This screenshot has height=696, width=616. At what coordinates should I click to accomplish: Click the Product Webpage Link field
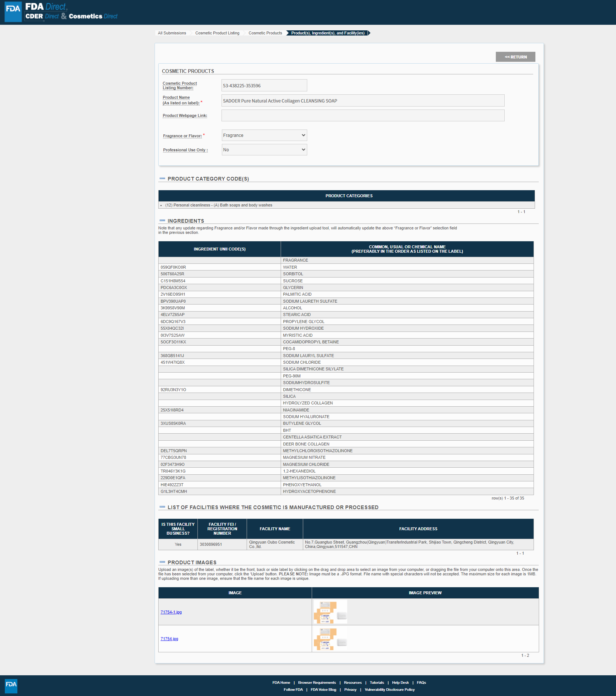[362, 115]
